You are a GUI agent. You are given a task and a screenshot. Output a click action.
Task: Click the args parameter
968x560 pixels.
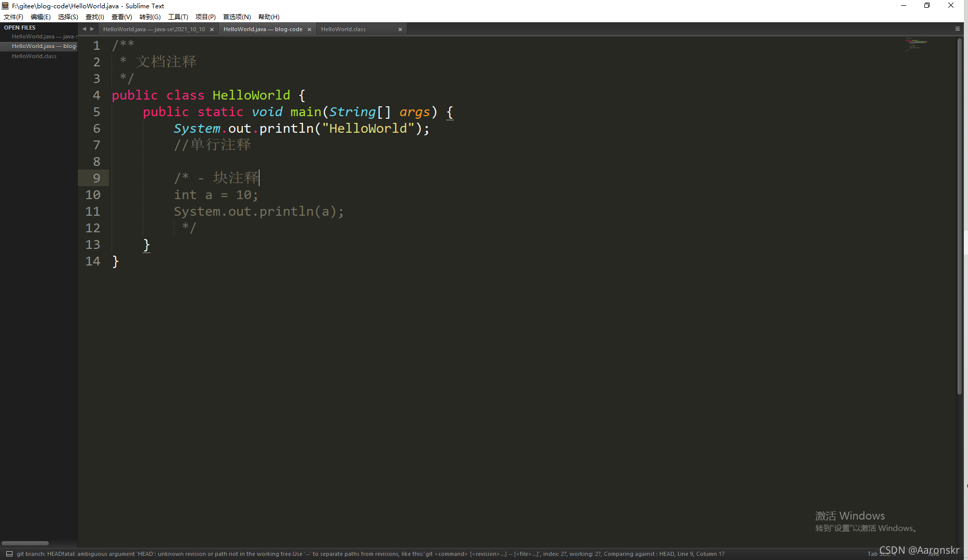pyautogui.click(x=414, y=113)
